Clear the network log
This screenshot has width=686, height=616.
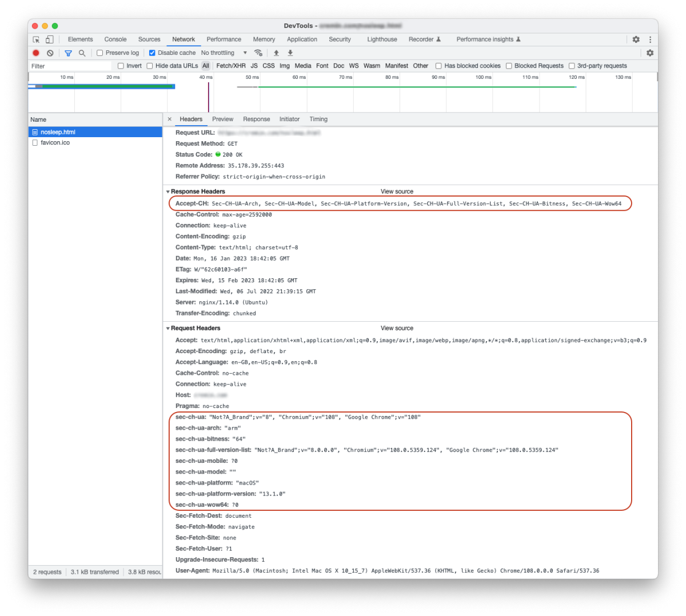pos(50,53)
